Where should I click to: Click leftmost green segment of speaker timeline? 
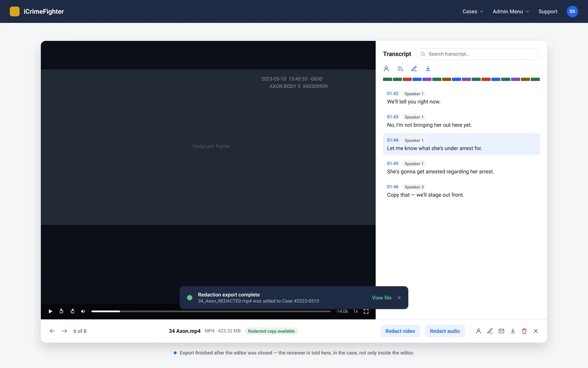(x=388, y=79)
